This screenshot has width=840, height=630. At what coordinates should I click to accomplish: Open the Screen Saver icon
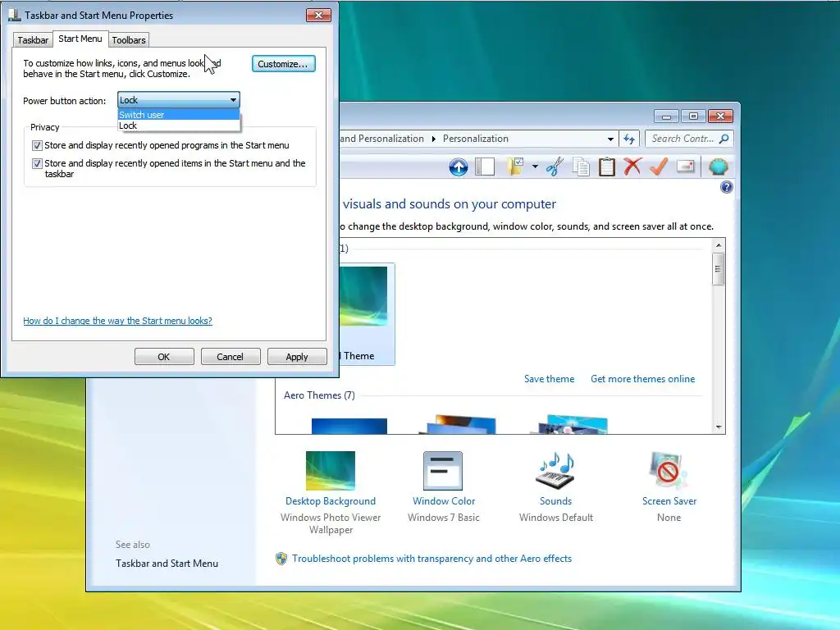(x=669, y=470)
